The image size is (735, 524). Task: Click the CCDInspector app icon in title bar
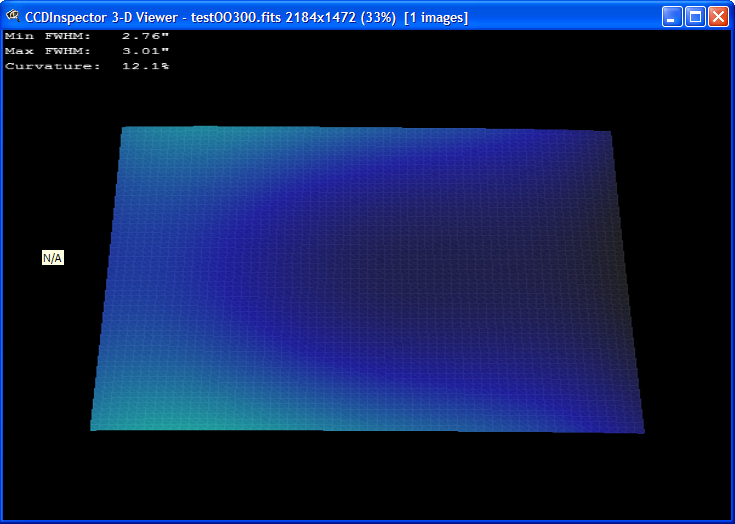pos(13,16)
